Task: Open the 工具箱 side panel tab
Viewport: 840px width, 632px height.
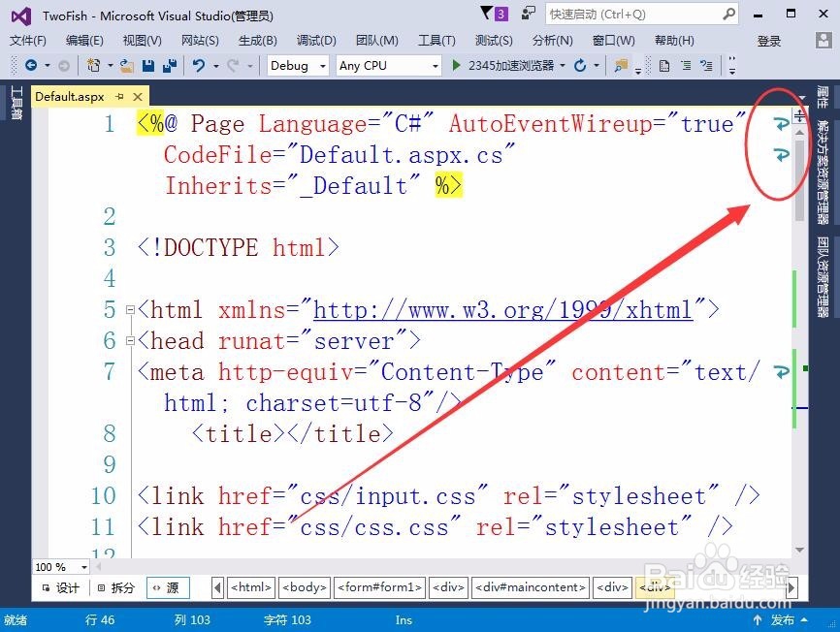Action: pyautogui.click(x=16, y=102)
